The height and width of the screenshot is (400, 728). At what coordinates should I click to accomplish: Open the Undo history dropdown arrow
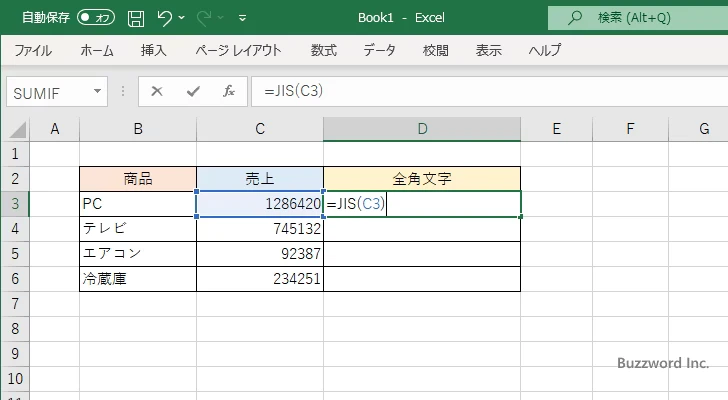(182, 18)
